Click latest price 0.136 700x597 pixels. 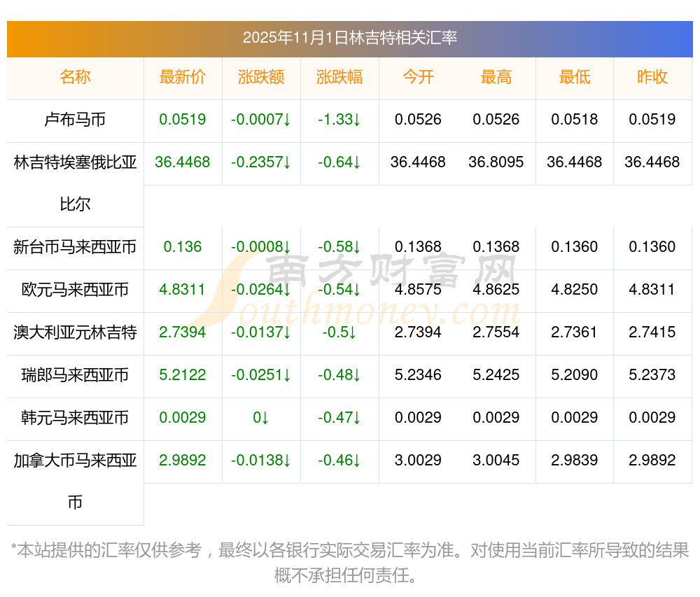[183, 247]
